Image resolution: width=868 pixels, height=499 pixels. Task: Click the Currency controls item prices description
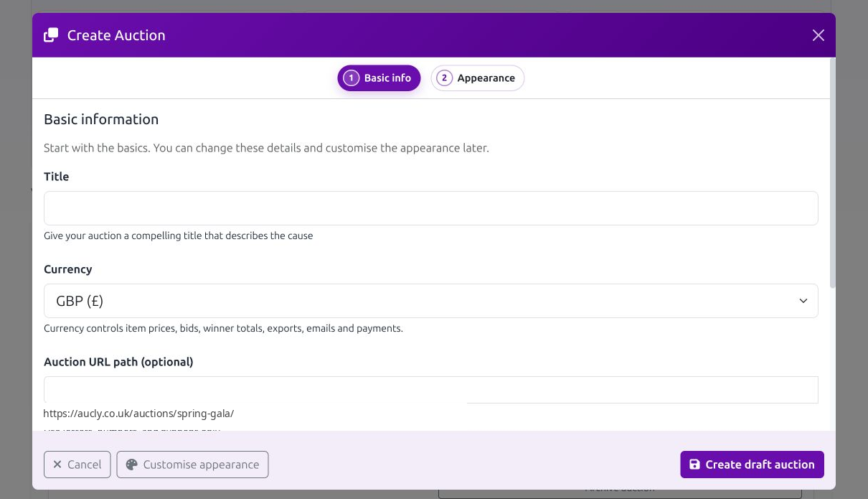click(x=223, y=328)
